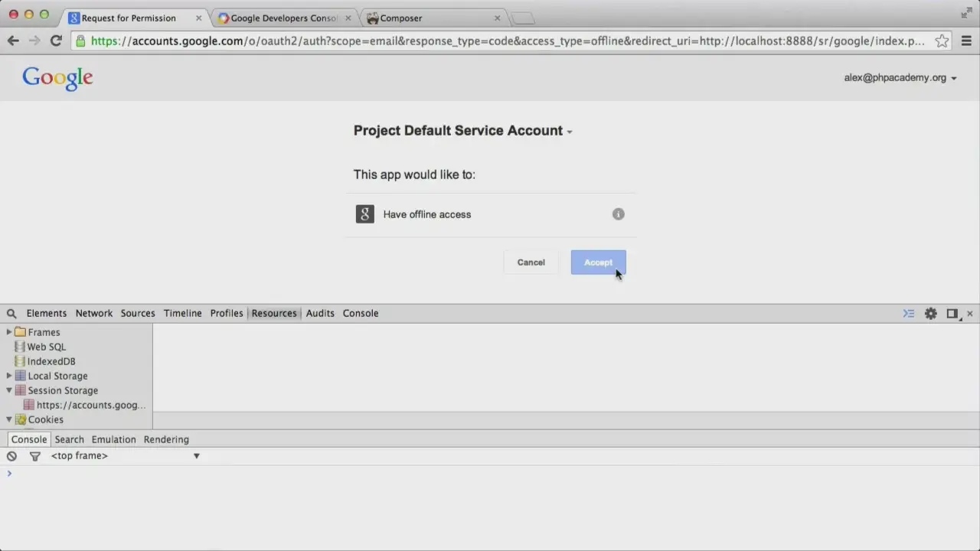Click the info icon beside offline access
The height and width of the screenshot is (551, 980).
[x=619, y=214]
